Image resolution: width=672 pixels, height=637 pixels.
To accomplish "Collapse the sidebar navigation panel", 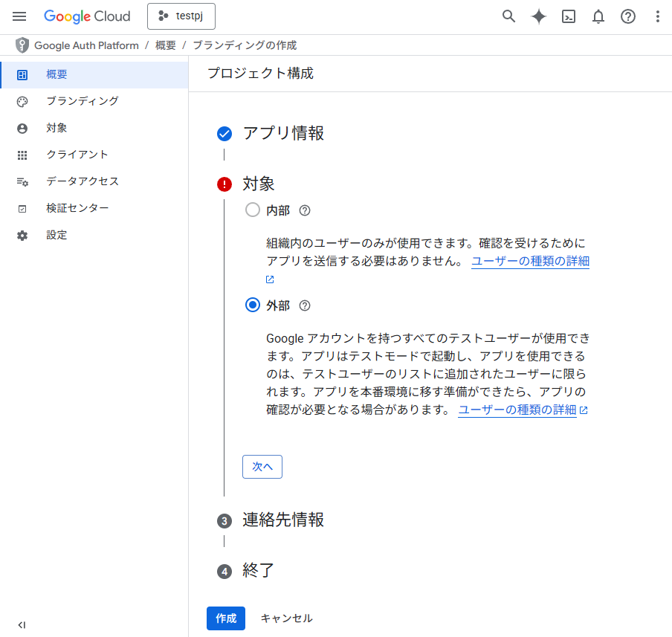I will 22,625.
